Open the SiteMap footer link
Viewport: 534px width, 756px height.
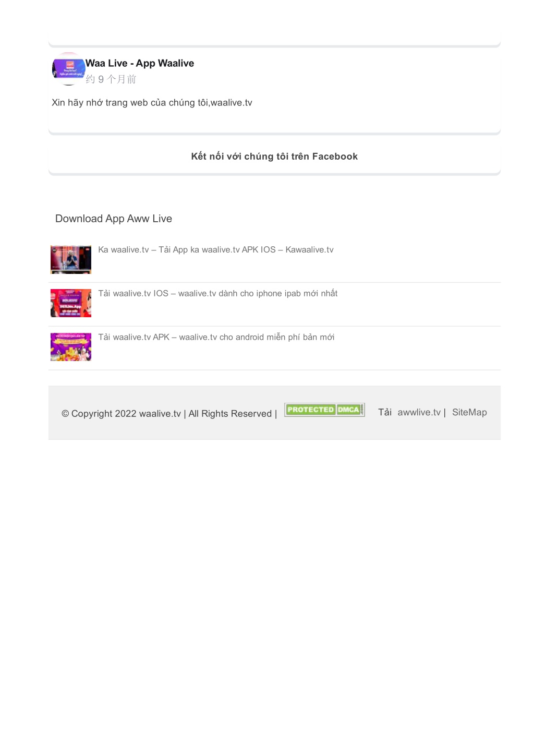pyautogui.click(x=469, y=412)
